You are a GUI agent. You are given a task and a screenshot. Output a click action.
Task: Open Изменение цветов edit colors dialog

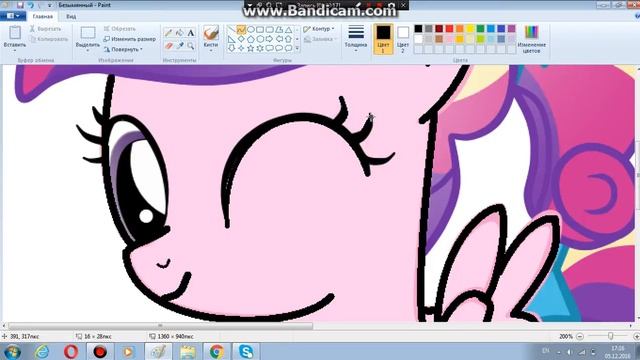pos(531,39)
